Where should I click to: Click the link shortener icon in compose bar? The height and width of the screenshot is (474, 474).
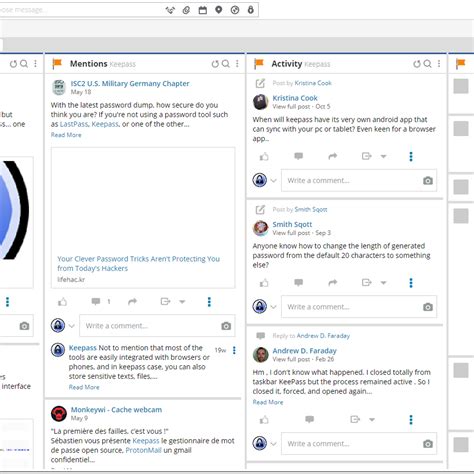[x=170, y=10]
